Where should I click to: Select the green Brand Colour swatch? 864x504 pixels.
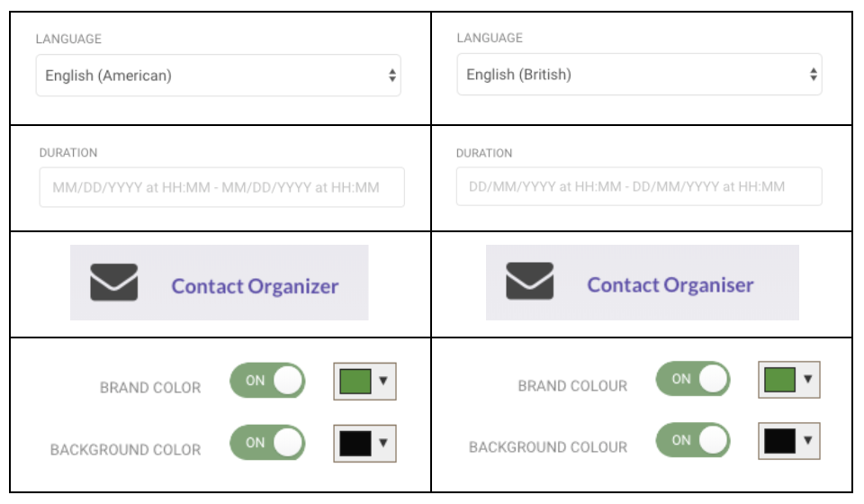click(779, 380)
